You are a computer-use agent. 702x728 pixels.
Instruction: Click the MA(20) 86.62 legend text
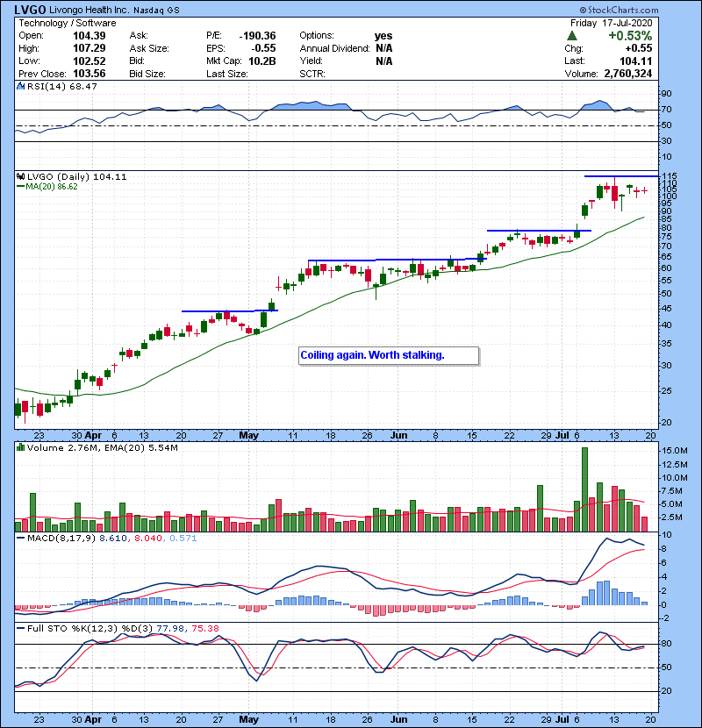pos(52,187)
